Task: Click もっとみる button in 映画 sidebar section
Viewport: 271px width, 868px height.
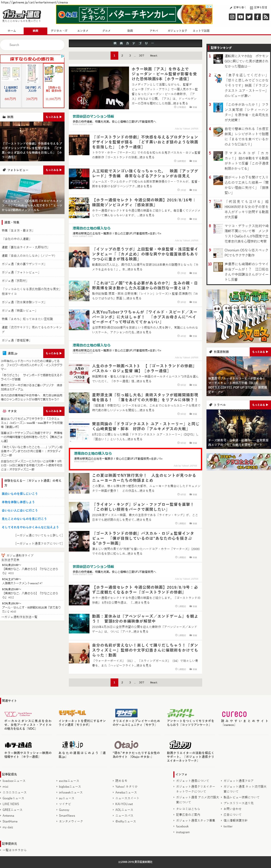Action: (x=54, y=117)
